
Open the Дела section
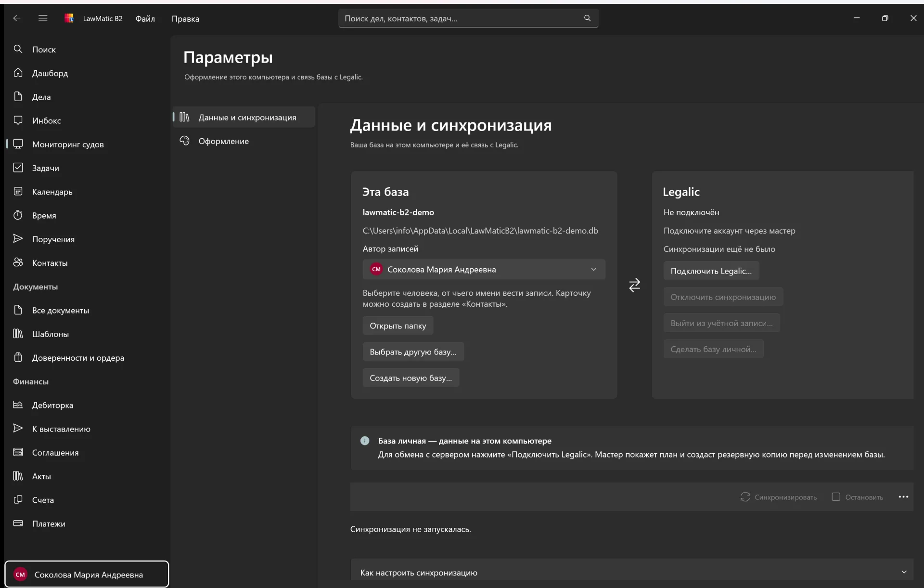pyautogui.click(x=87, y=97)
